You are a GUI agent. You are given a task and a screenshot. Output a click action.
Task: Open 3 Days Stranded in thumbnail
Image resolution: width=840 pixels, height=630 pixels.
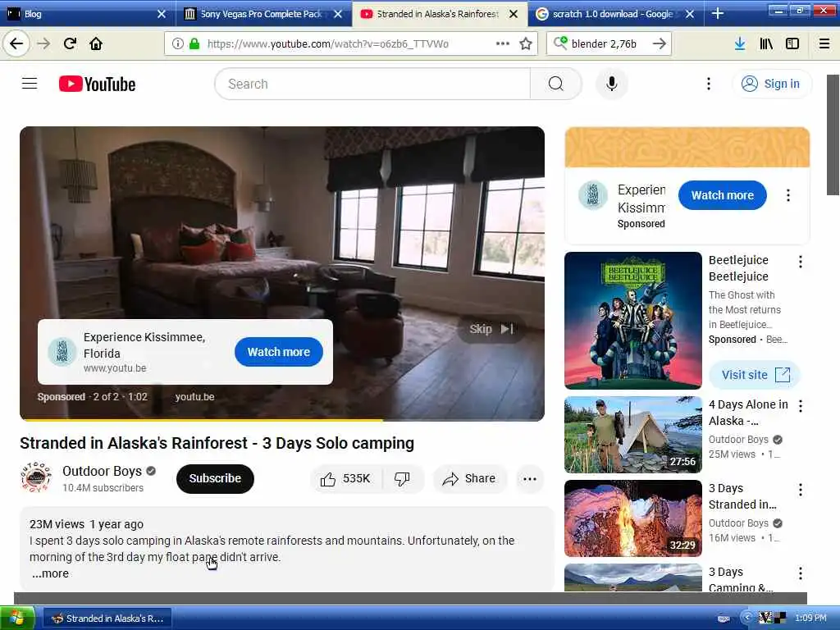pyautogui.click(x=632, y=518)
